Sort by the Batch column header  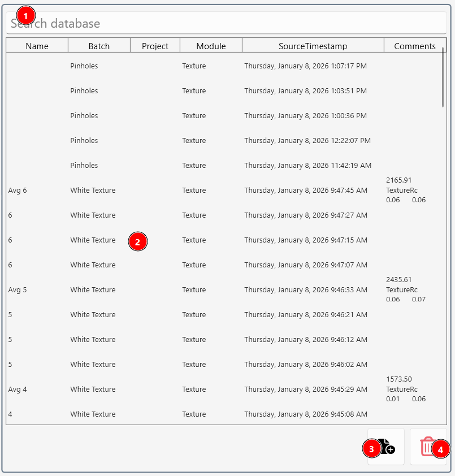(x=99, y=46)
